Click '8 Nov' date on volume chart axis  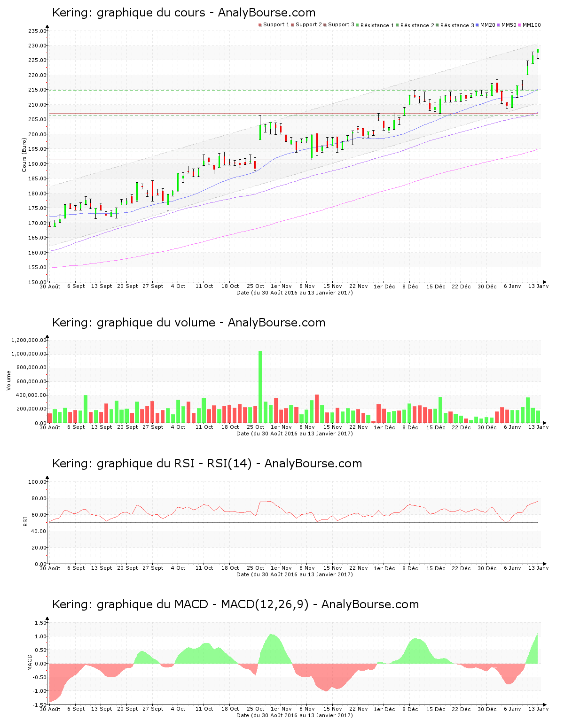pos(307,427)
